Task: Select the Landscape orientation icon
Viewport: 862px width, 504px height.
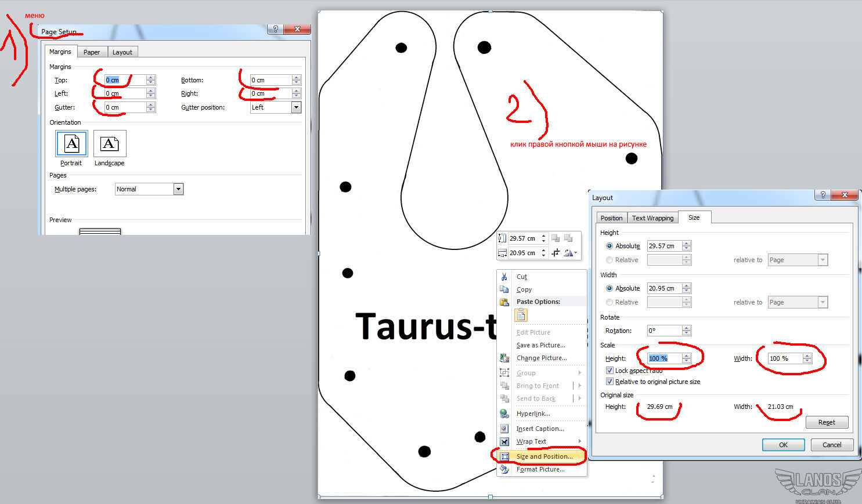Action: coord(109,144)
